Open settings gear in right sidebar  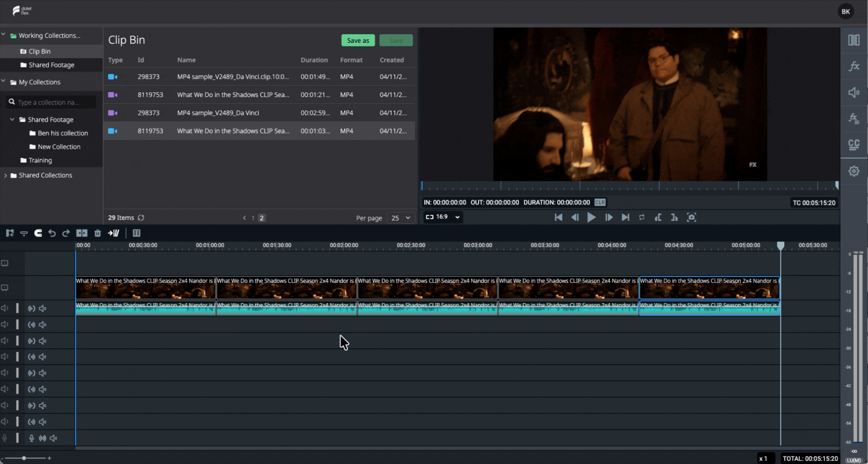854,171
